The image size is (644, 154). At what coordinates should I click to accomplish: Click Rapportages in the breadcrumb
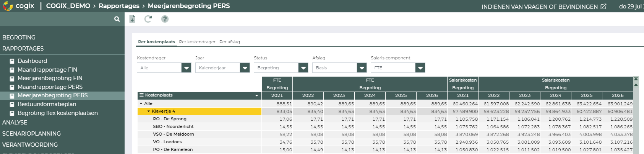pyautogui.click(x=119, y=6)
